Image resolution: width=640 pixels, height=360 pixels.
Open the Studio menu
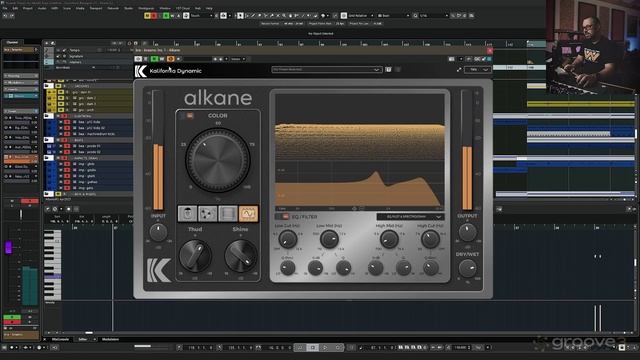coord(128,8)
